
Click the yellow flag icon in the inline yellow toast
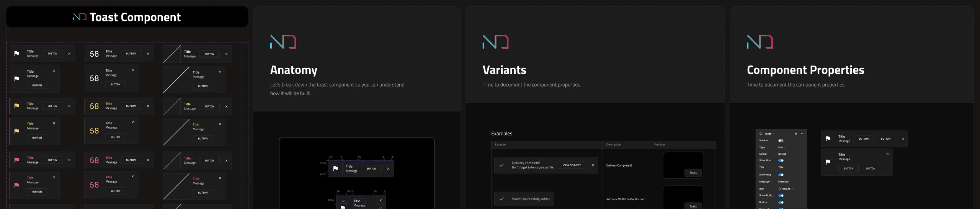(x=16, y=106)
